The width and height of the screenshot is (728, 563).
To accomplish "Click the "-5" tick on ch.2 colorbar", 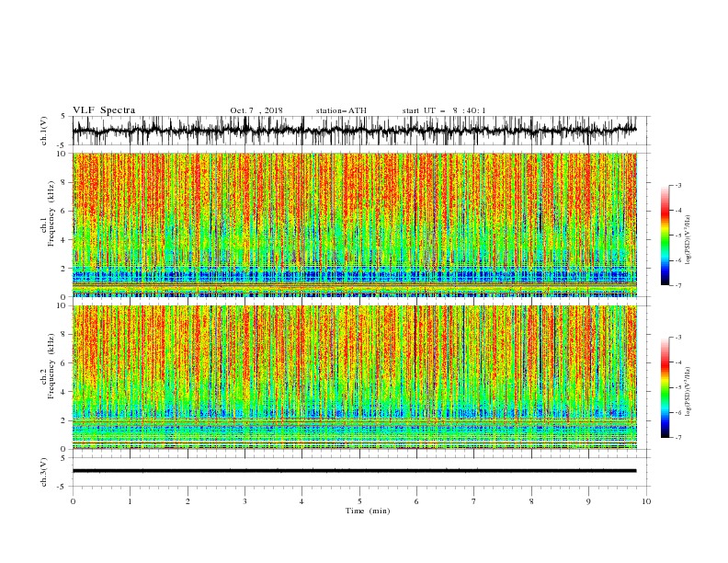I will pos(677,387).
